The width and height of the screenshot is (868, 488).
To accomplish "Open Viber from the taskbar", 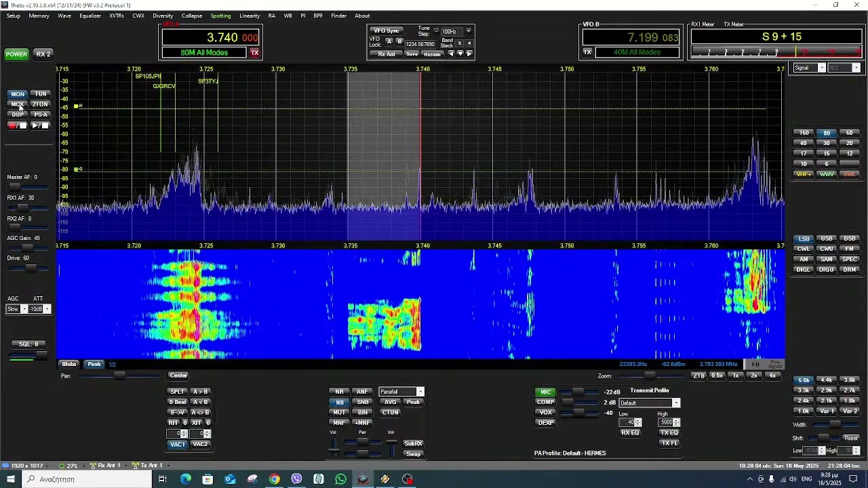I will coord(296,479).
